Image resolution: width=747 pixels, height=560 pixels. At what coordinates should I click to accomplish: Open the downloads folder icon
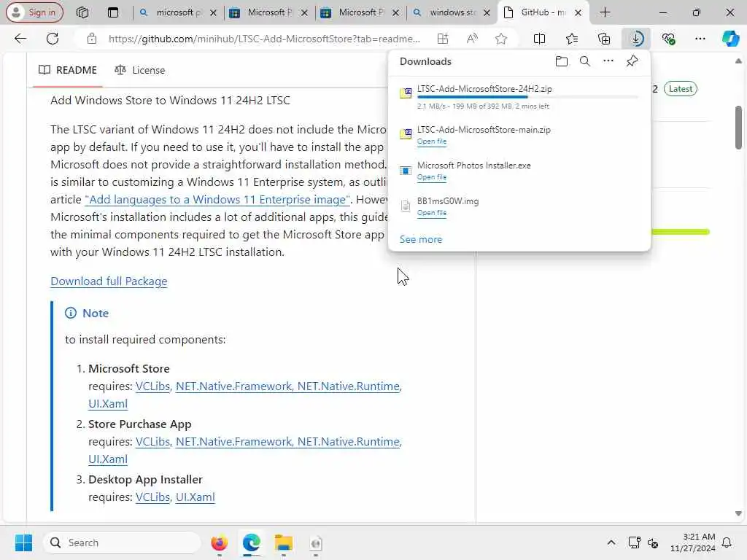pos(561,61)
